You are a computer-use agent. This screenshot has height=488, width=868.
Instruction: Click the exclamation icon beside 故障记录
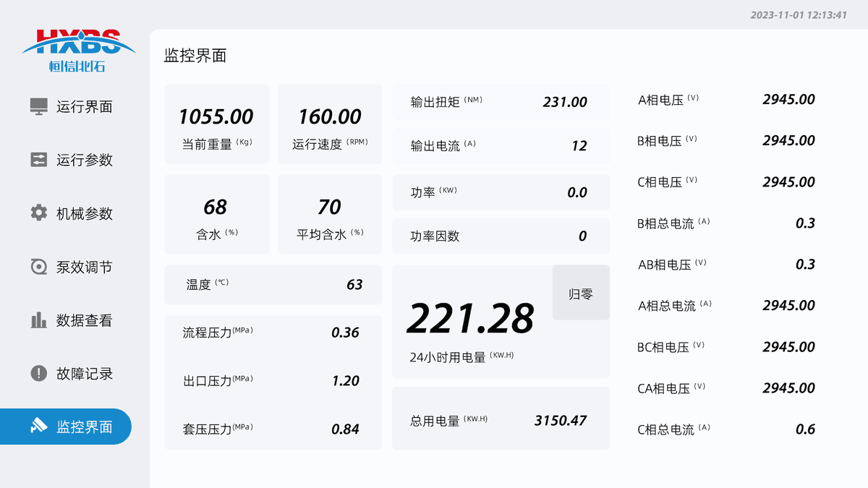38,374
